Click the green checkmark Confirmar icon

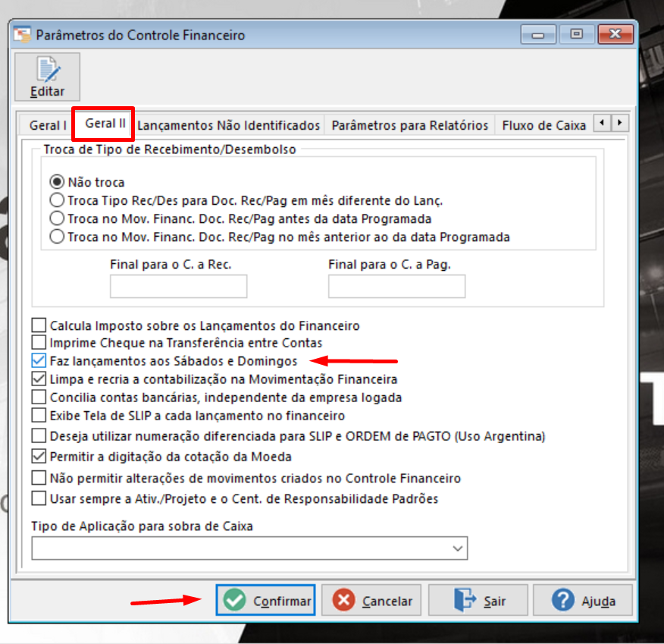coord(234,600)
